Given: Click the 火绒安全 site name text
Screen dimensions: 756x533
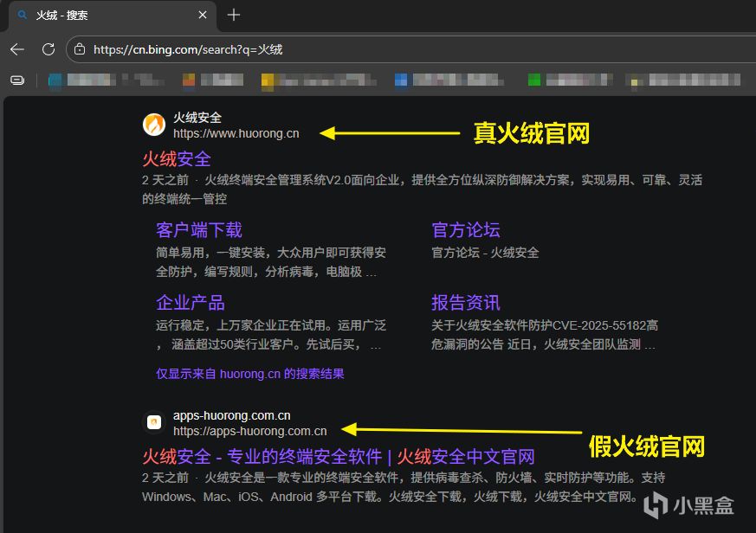Looking at the screenshot, I should 197,118.
